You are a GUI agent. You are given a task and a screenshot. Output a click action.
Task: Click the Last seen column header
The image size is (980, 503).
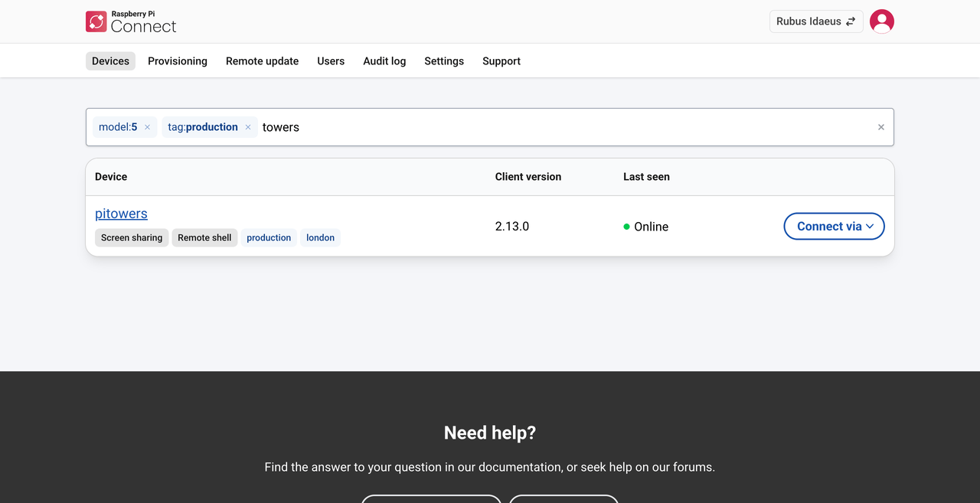pyautogui.click(x=646, y=177)
